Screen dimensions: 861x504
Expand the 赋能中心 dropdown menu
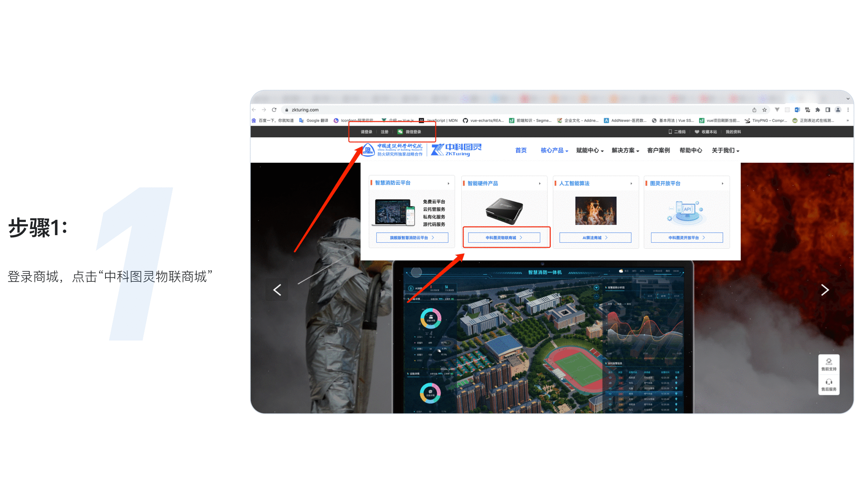point(590,150)
